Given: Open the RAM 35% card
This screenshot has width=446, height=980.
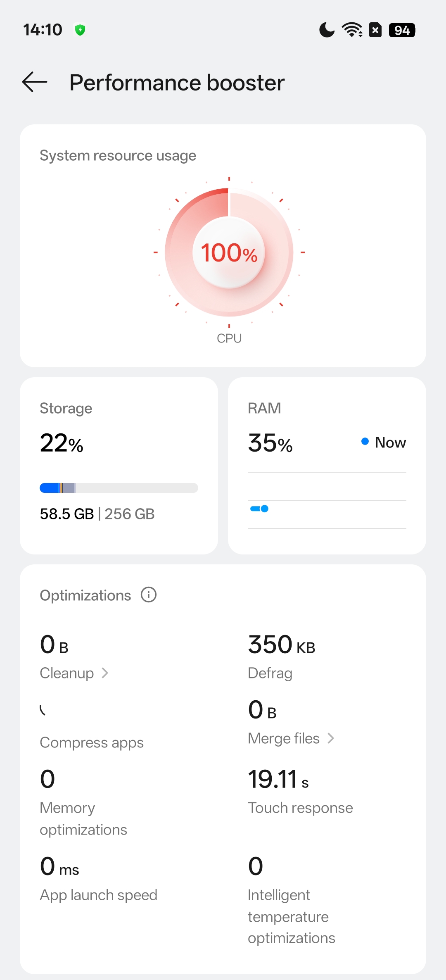Looking at the screenshot, I should tap(327, 465).
